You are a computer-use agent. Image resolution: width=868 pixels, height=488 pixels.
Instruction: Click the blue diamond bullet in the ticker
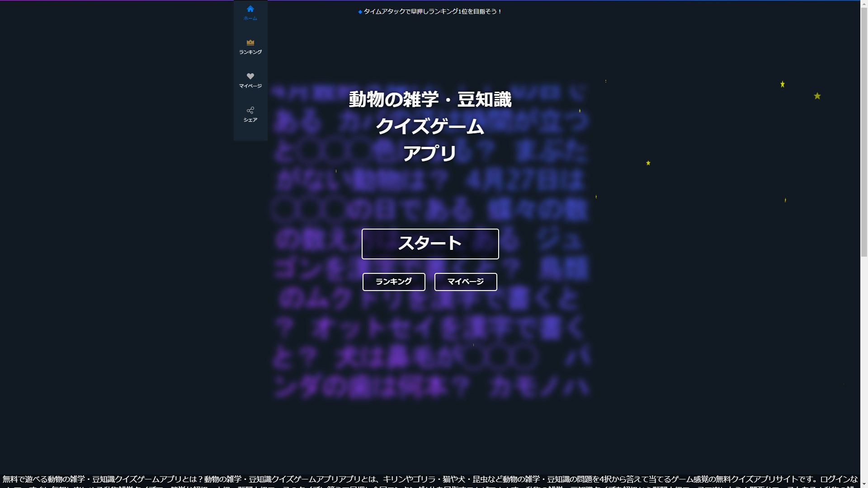(x=360, y=12)
